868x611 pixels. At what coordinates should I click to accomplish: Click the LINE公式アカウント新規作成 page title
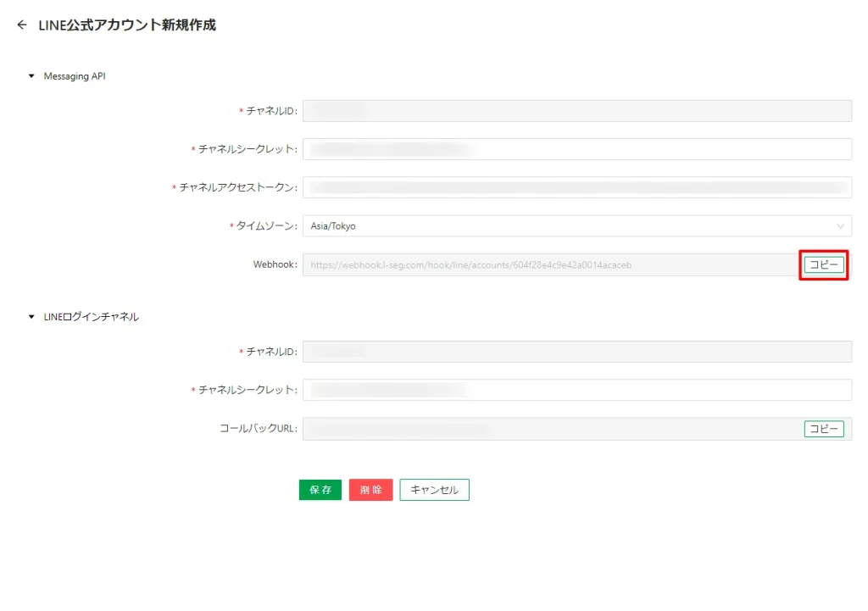tap(127, 25)
